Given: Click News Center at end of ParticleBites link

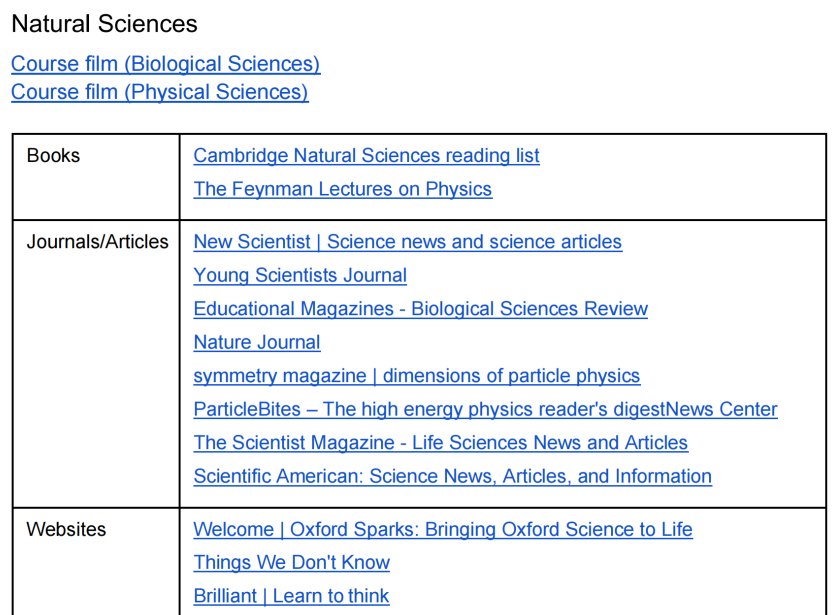Looking at the screenshot, I should point(722,409).
